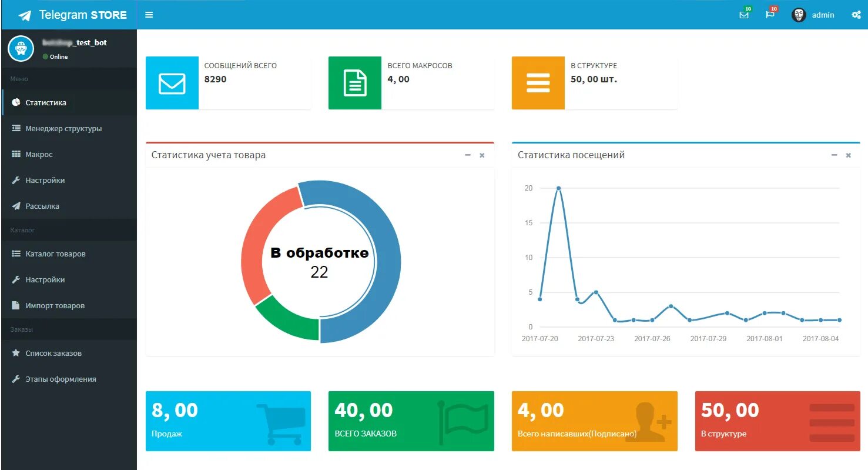Open the Статистика menu item
The image size is (868, 470).
tap(69, 102)
